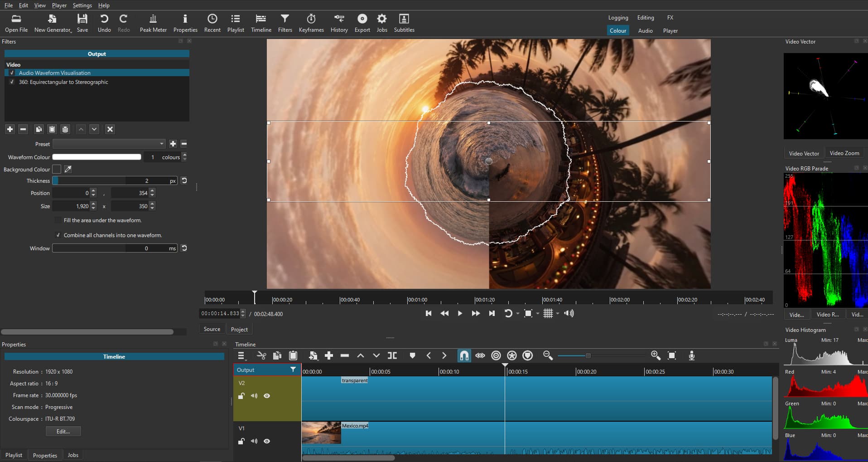Switch to the Project tab

click(x=239, y=329)
